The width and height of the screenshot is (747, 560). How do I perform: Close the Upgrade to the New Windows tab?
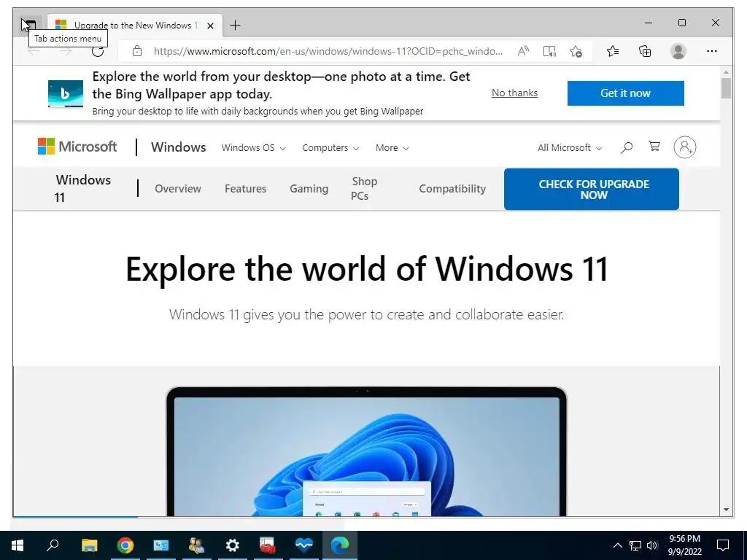coord(210,26)
